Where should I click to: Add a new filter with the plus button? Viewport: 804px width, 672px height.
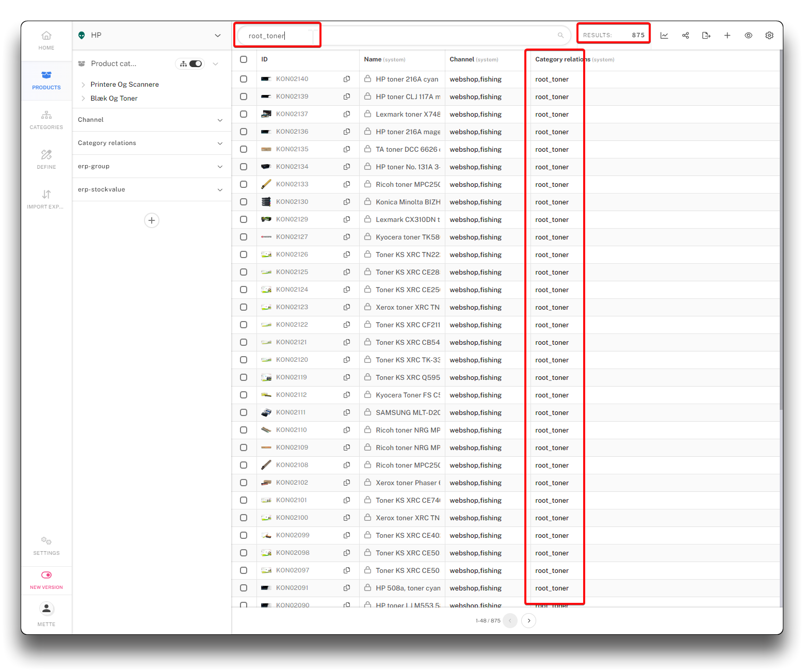152,220
